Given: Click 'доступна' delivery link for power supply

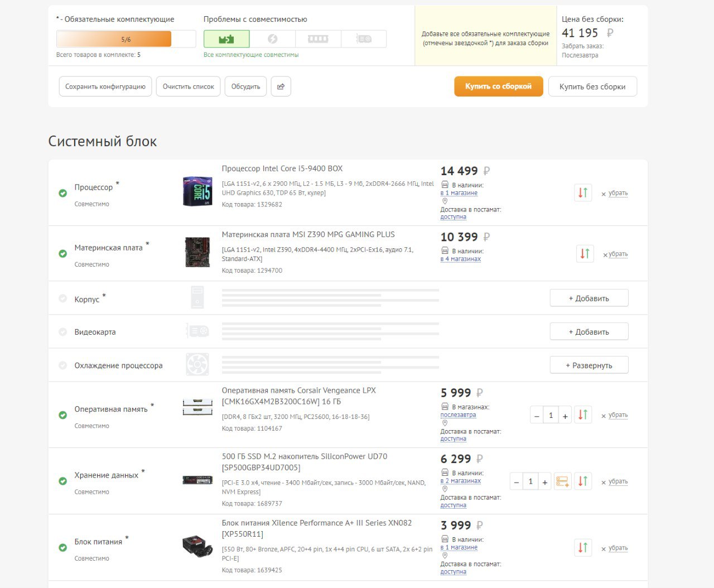Looking at the screenshot, I should coord(454,572).
